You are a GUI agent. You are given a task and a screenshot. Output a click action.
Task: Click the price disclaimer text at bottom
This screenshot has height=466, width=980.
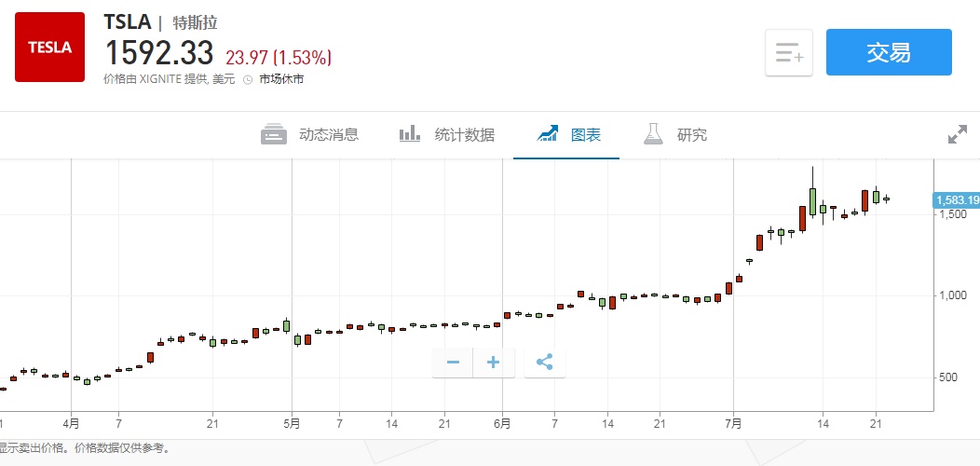pyautogui.click(x=85, y=448)
